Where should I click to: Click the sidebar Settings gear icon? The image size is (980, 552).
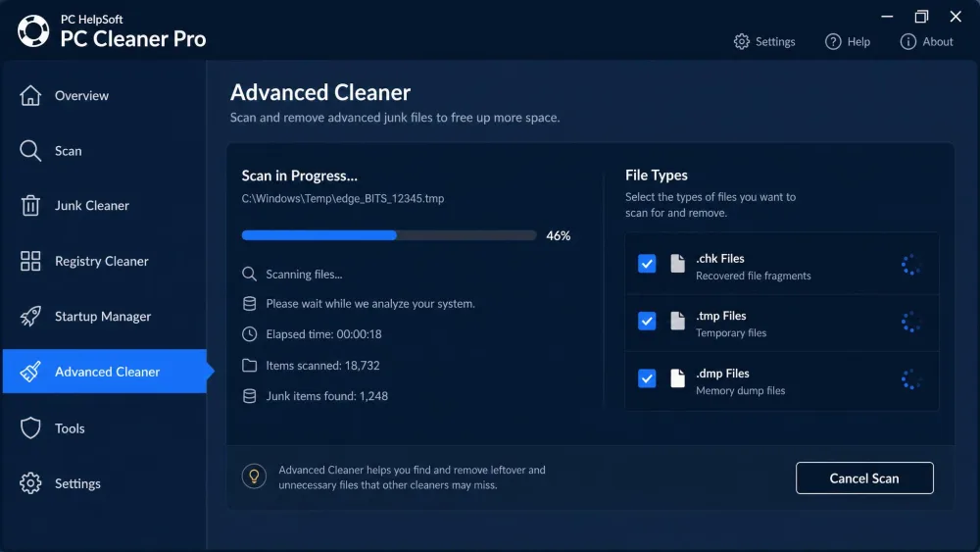30,483
